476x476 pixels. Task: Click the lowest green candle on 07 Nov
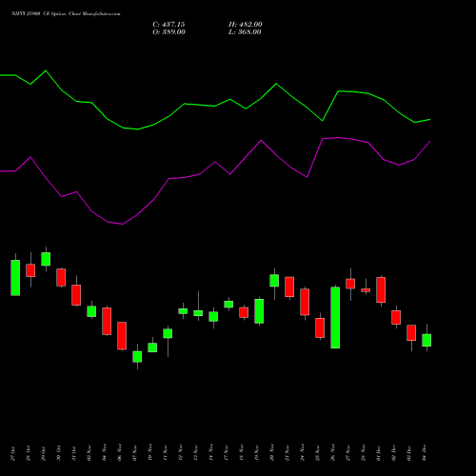(x=137, y=357)
